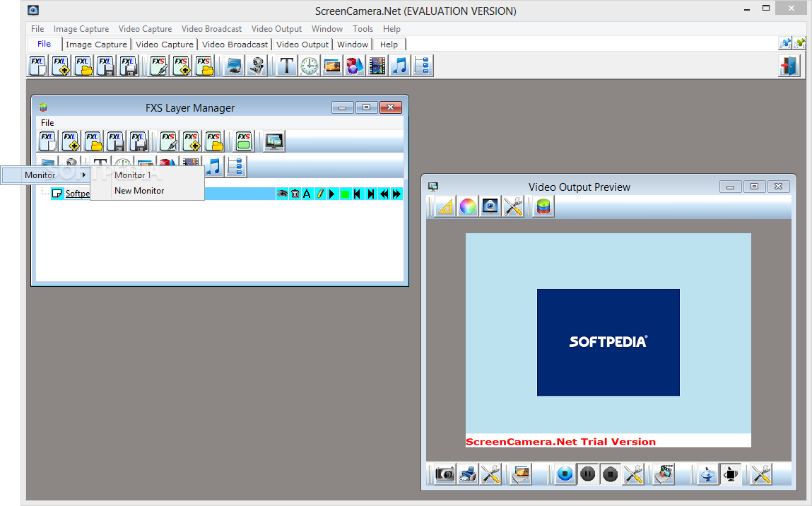This screenshot has height=506, width=812.
Task: Pause recording in Video Output Preview
Action: point(588,474)
